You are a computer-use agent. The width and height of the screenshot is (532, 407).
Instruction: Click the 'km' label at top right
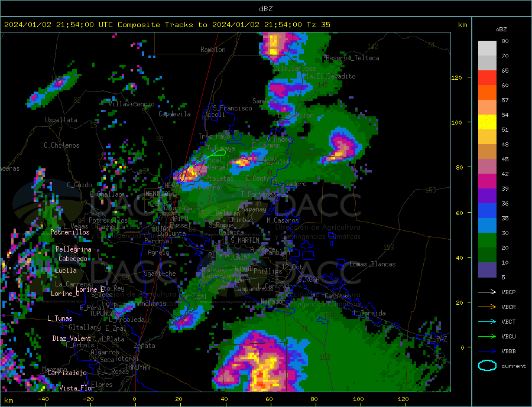pos(462,25)
